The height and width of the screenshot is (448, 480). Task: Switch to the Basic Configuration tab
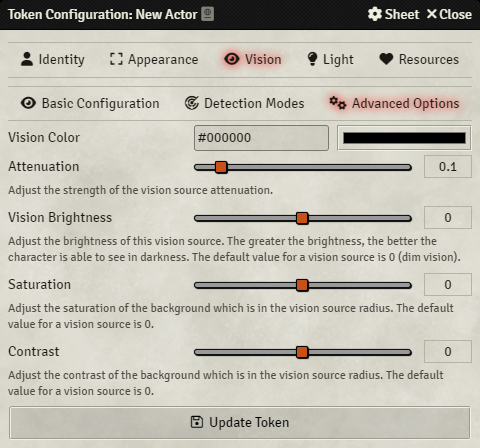tap(90, 103)
